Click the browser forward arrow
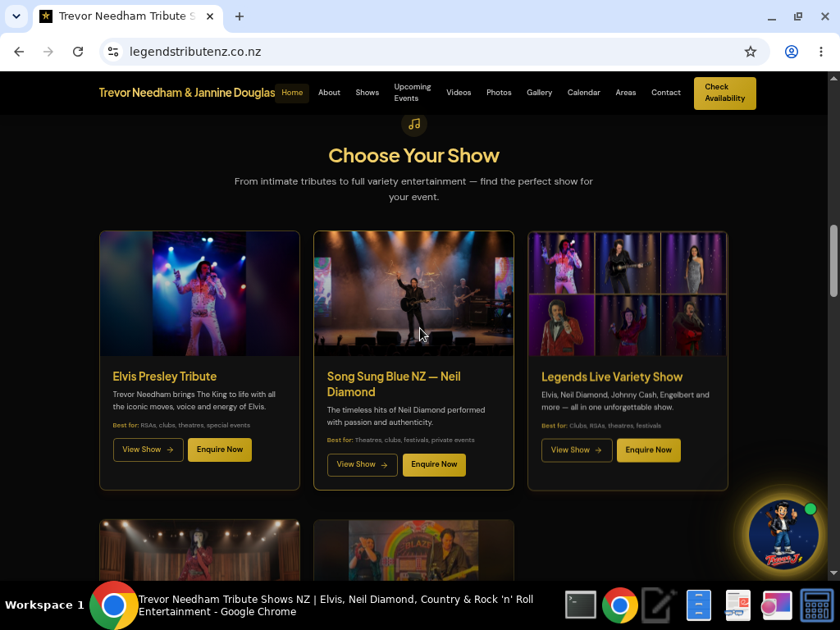 (x=48, y=52)
